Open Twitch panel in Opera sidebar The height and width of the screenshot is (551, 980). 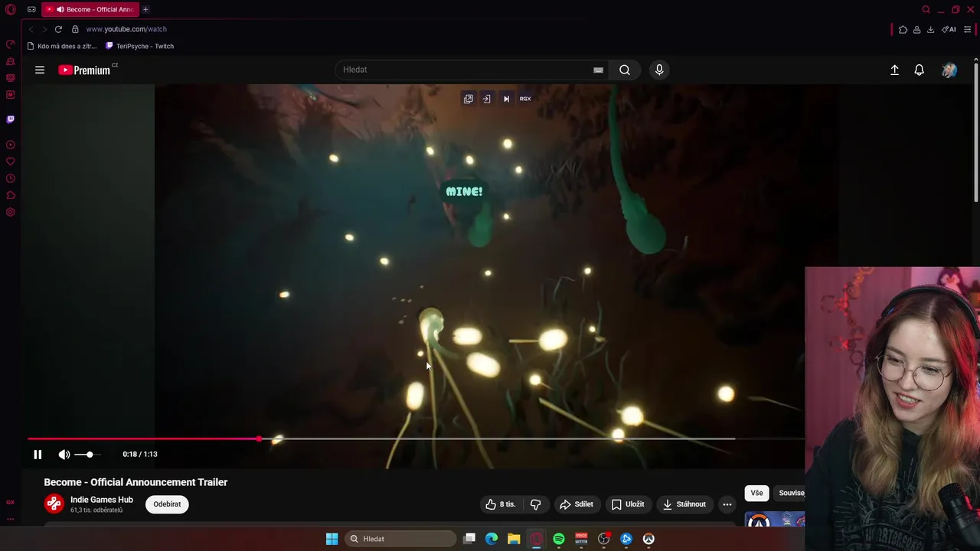[x=11, y=119]
